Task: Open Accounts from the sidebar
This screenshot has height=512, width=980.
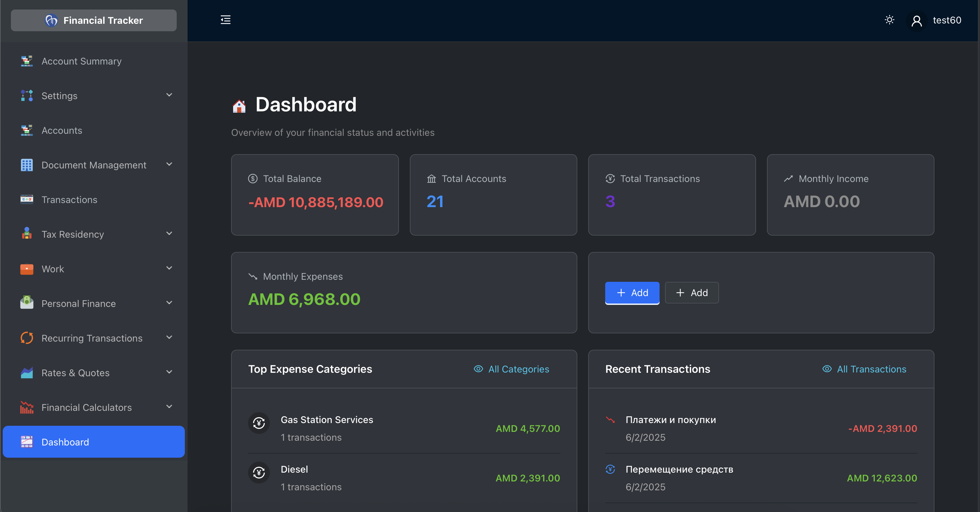Action: coord(62,130)
